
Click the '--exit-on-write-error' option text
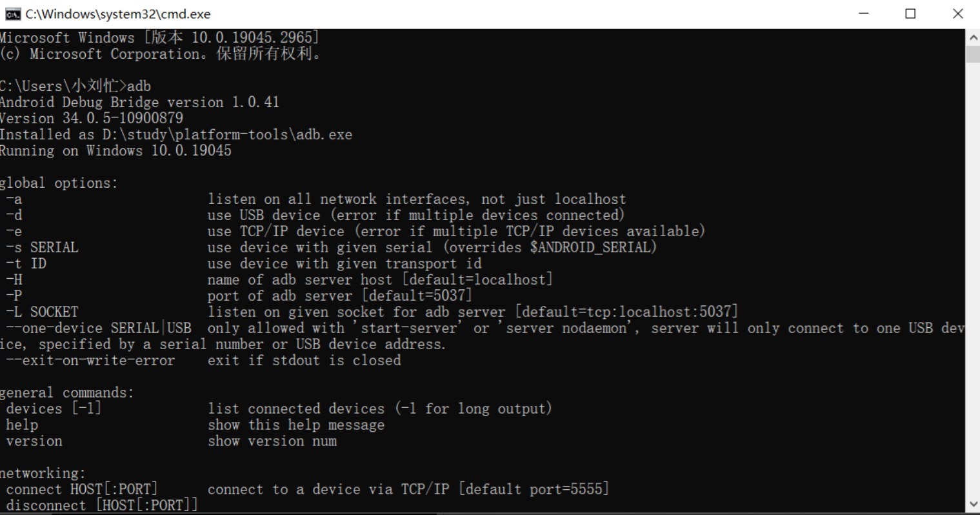point(90,360)
